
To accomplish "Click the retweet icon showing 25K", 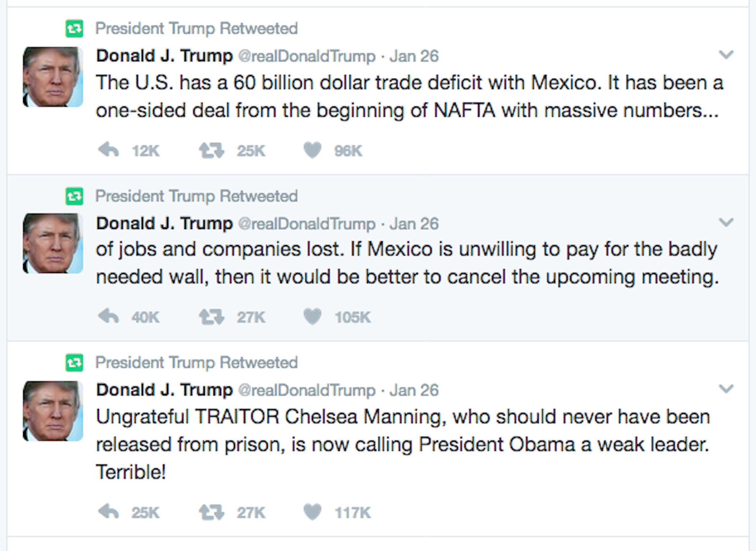I will click(211, 150).
